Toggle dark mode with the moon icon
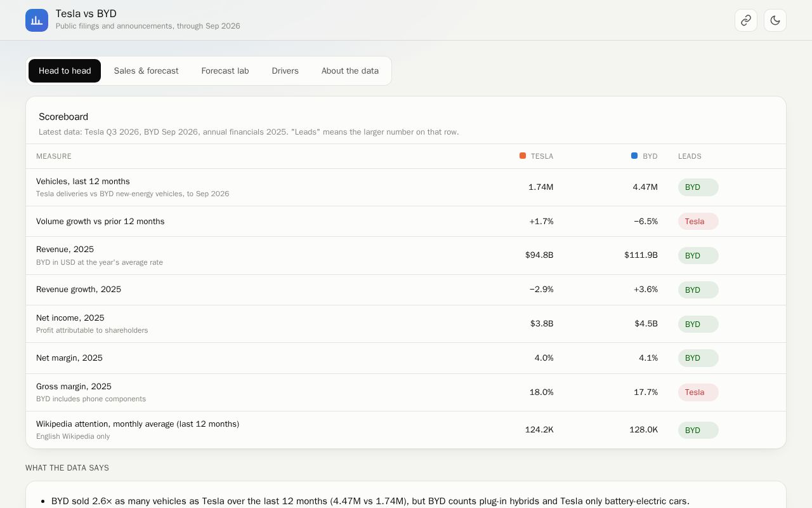The width and height of the screenshot is (812, 508). pos(775,20)
